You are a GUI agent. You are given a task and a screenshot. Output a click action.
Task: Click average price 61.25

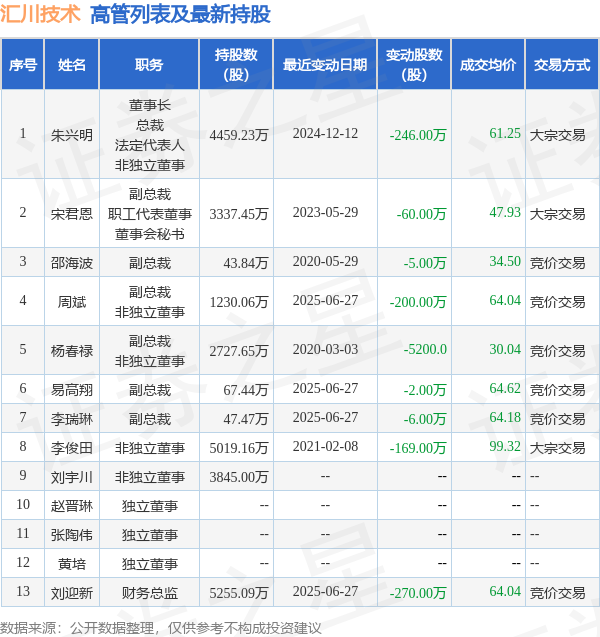[505, 133]
